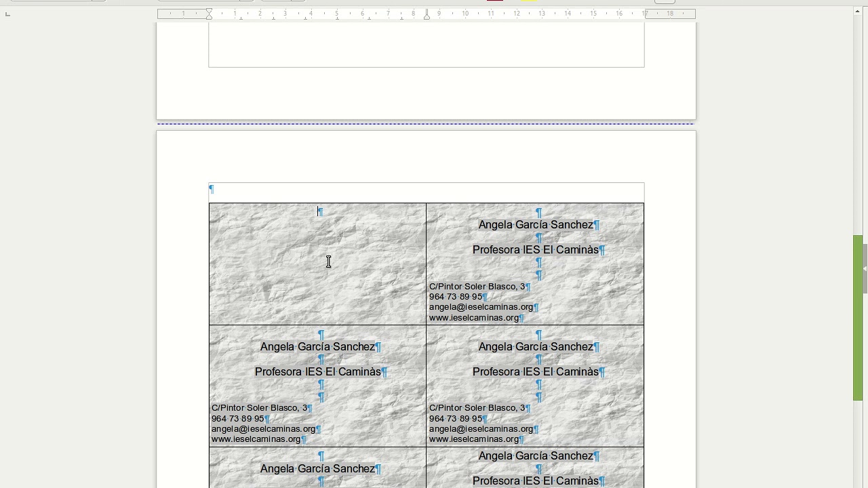This screenshot has height=488, width=868.
Task: Click 'C/Pintor Soler Blasco, 3' in top-right card
Action: (x=477, y=287)
